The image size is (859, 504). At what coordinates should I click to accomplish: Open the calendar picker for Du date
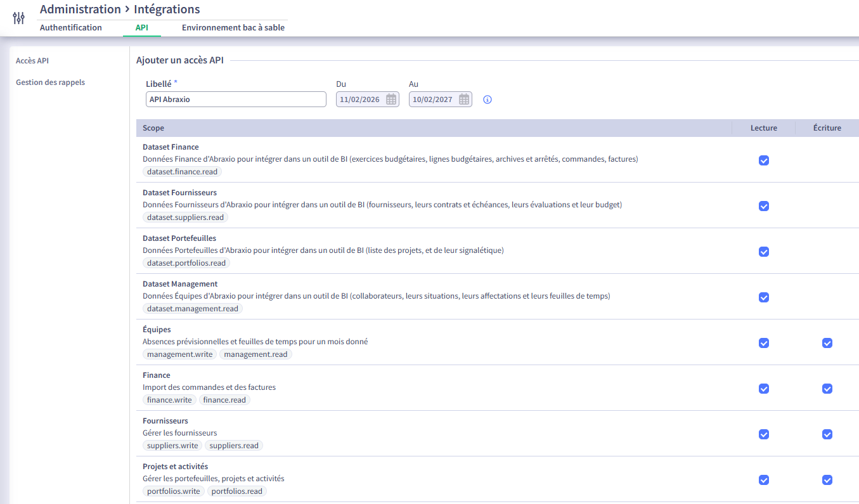[391, 100]
